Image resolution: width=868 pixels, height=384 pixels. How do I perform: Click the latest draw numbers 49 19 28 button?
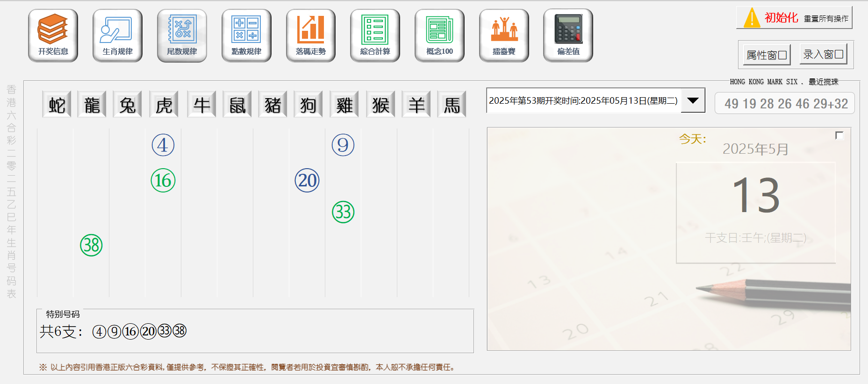coord(785,103)
